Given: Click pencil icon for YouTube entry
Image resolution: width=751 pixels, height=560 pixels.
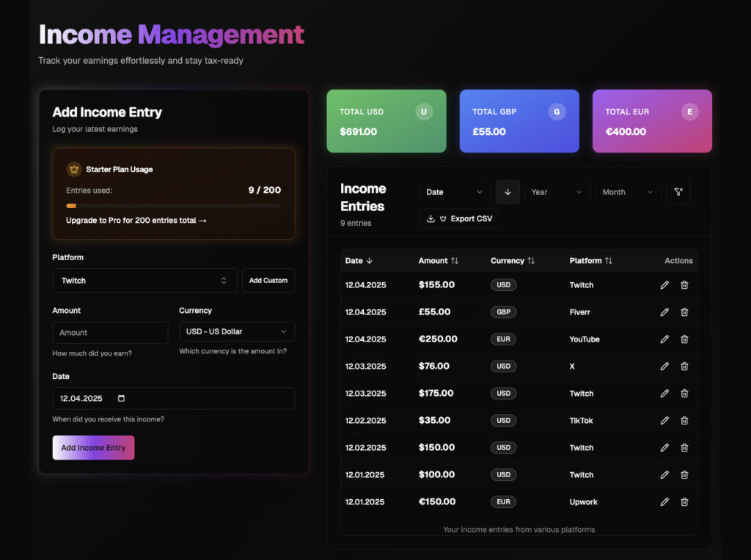Looking at the screenshot, I should 664,339.
